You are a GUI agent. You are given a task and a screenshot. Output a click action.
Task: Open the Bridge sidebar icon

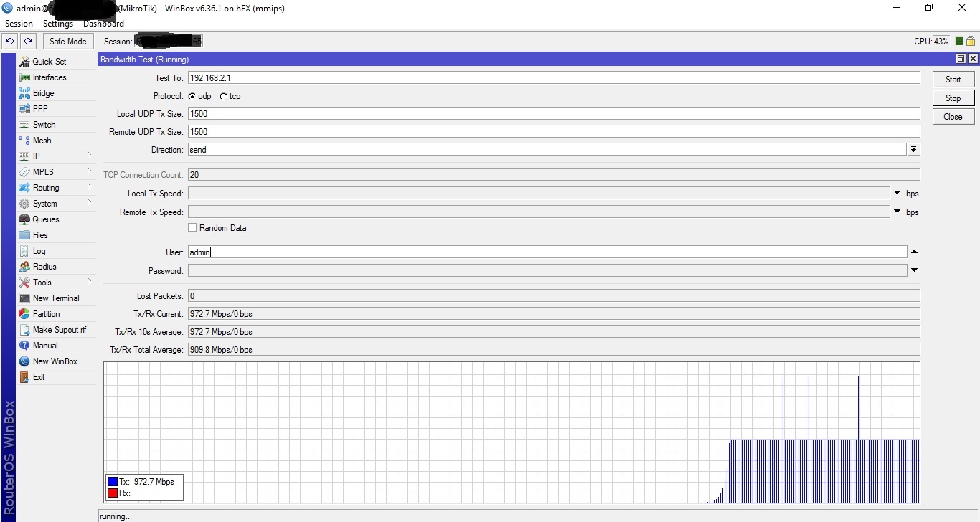[24, 93]
